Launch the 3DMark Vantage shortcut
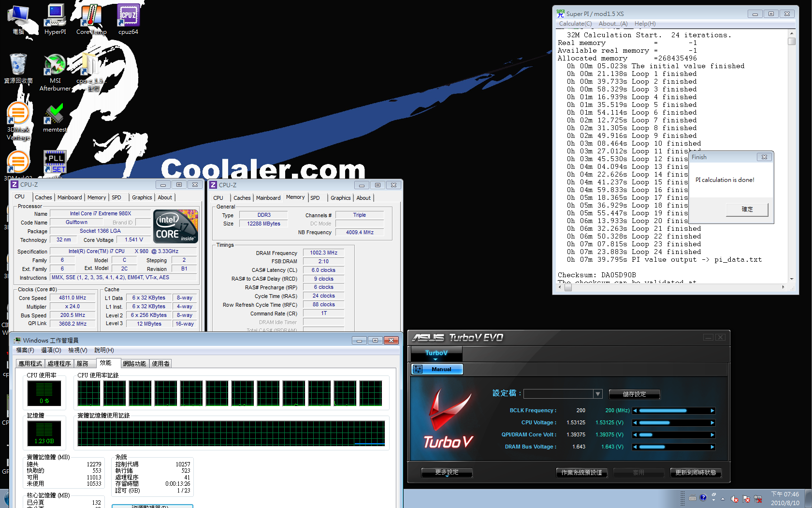Screen dimensions: 812x508 (x=18, y=121)
